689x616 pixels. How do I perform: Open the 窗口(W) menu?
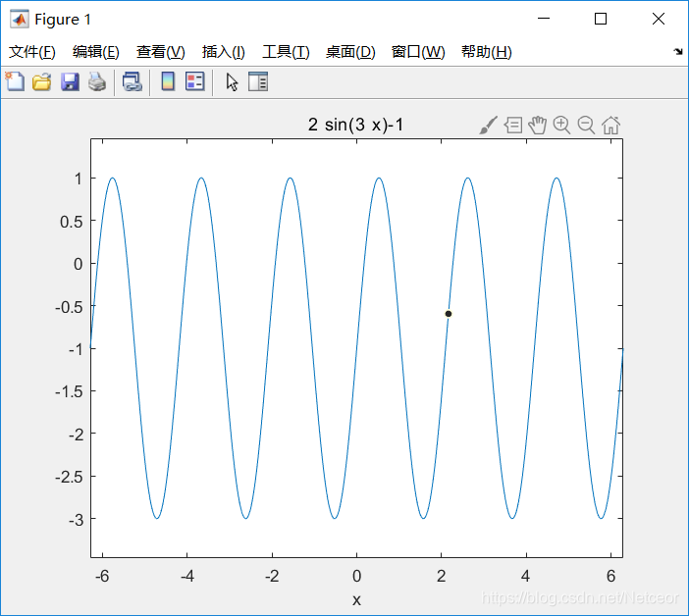coord(418,52)
